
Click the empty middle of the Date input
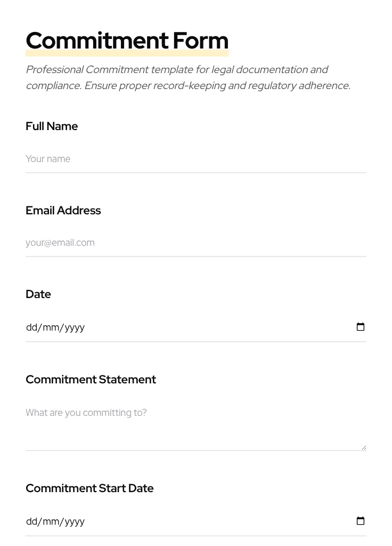pyautogui.click(x=213, y=327)
